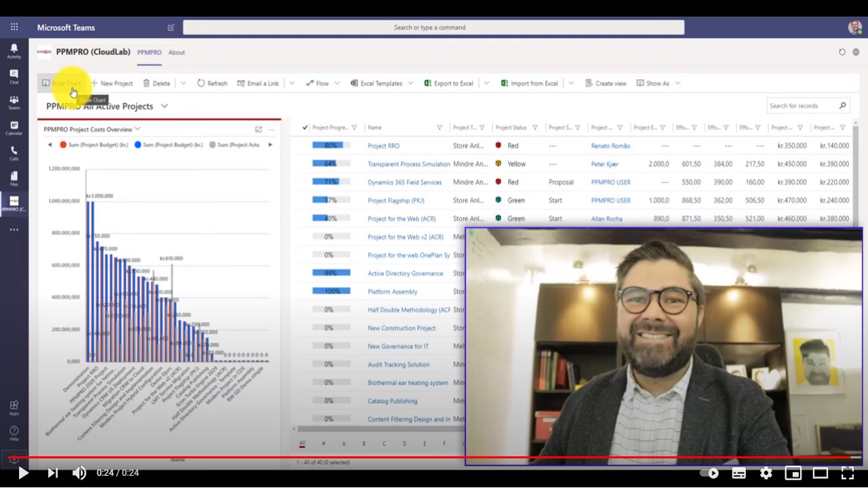Open Help in the Teams sidebar
The image size is (868, 488).
point(14,433)
